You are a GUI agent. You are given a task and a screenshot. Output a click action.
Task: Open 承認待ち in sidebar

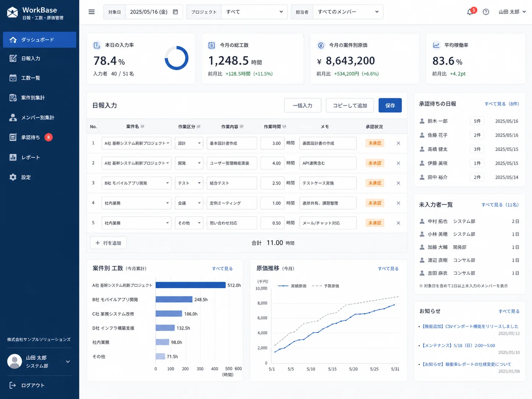(40, 137)
